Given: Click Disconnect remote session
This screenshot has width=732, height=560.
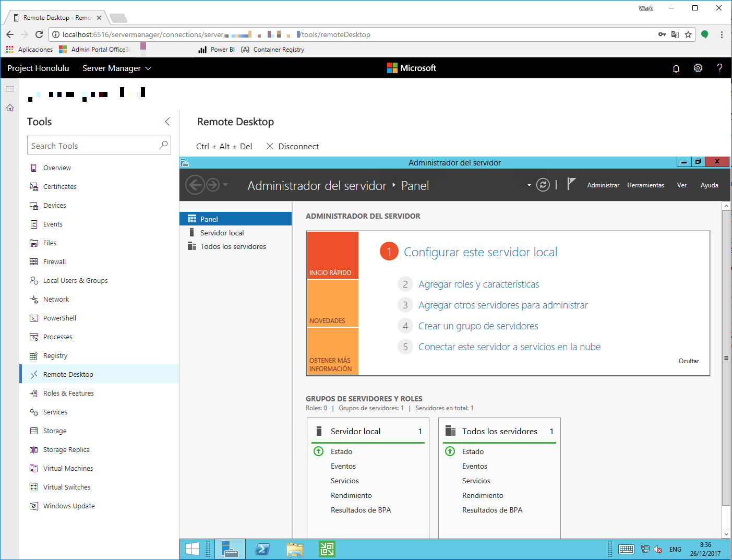Looking at the screenshot, I should tap(293, 147).
